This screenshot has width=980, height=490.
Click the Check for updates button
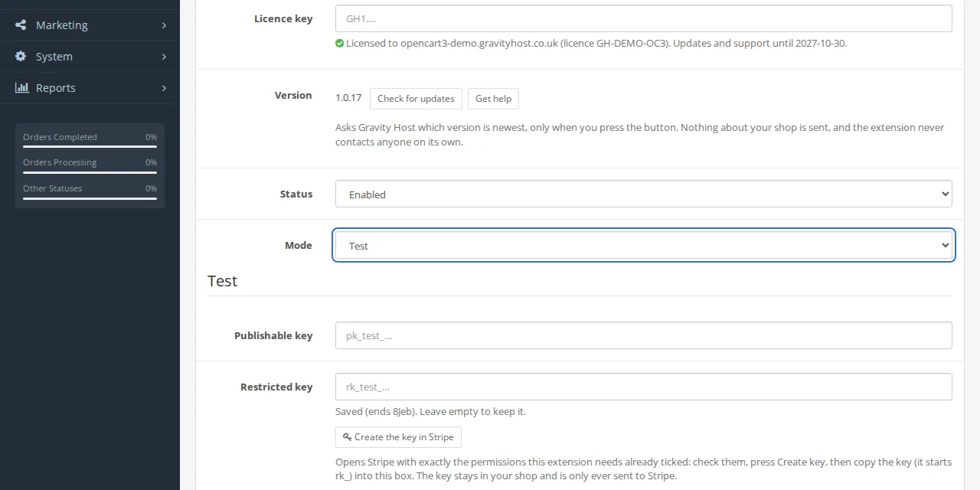(416, 99)
